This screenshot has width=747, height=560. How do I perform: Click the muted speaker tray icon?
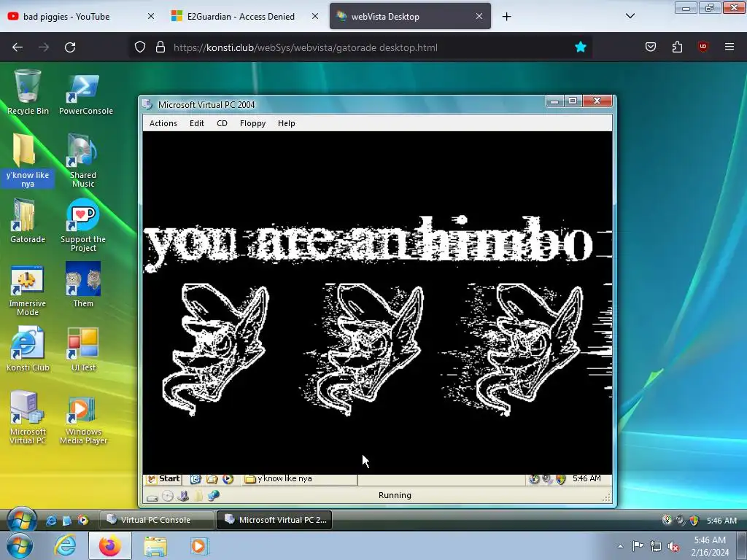pos(673,546)
